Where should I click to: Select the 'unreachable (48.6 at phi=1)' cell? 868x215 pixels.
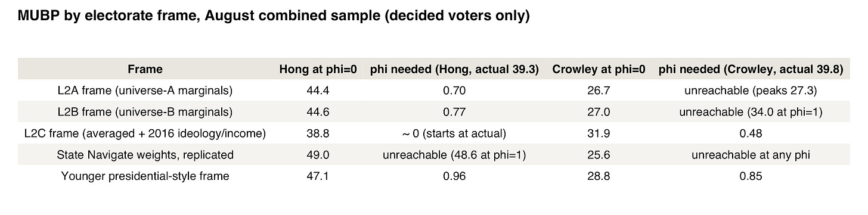coord(454,154)
